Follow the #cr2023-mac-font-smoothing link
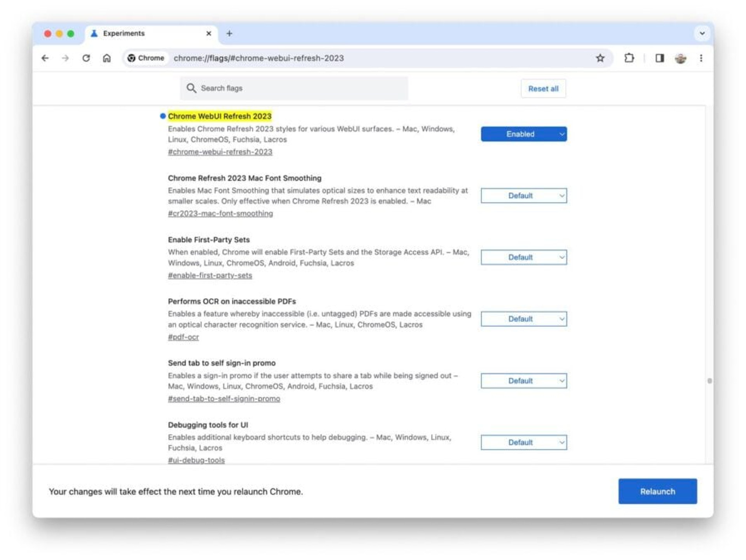Viewport: 746px width, 560px height. tap(220, 214)
